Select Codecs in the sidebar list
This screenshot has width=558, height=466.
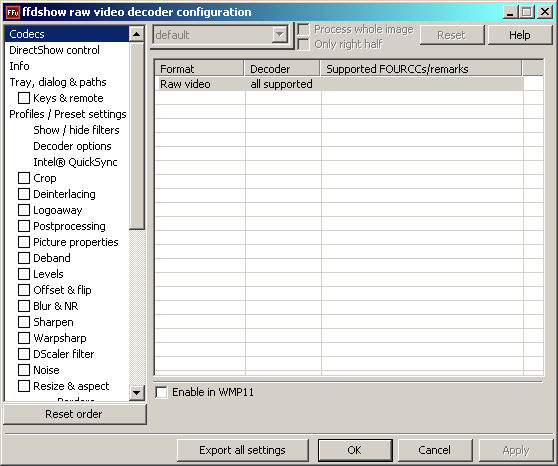point(67,34)
